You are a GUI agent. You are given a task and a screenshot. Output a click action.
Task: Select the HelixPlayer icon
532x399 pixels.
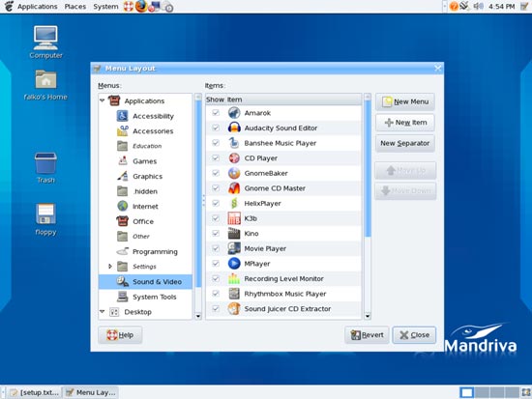click(234, 204)
